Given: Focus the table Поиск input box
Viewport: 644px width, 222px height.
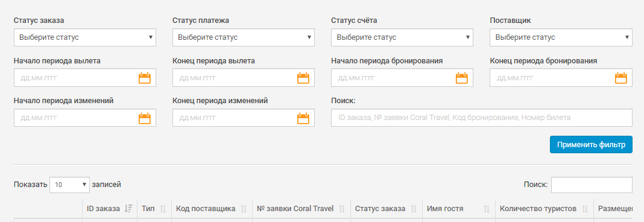Looking at the screenshot, I should [592, 185].
